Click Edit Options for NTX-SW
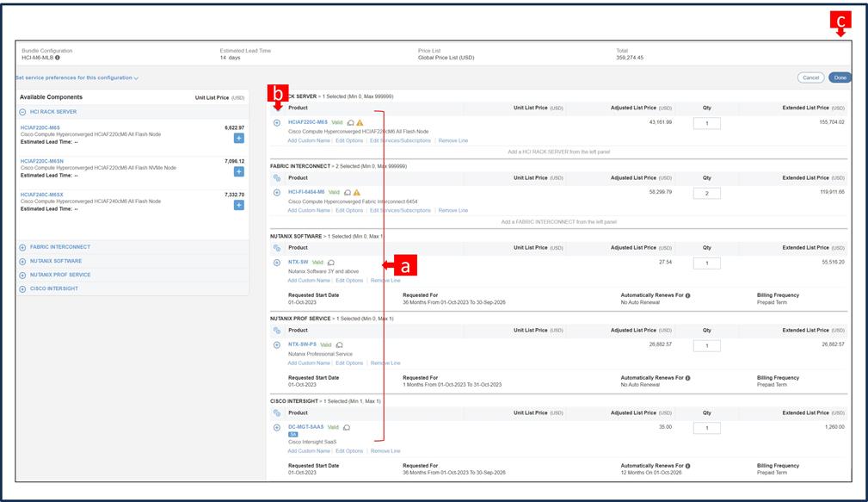Viewport: 868px width, 502px height. point(349,281)
